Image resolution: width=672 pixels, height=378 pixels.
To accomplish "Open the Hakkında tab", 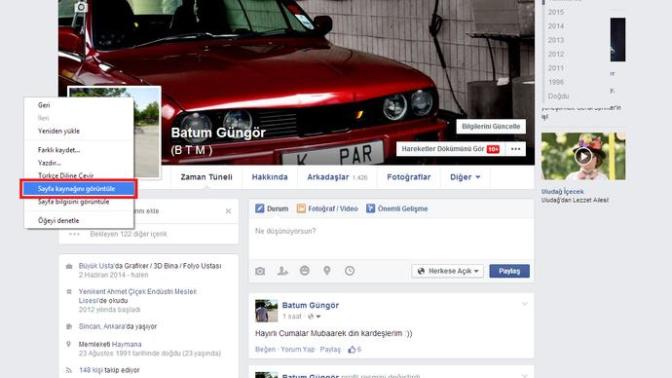I will pyautogui.click(x=270, y=177).
